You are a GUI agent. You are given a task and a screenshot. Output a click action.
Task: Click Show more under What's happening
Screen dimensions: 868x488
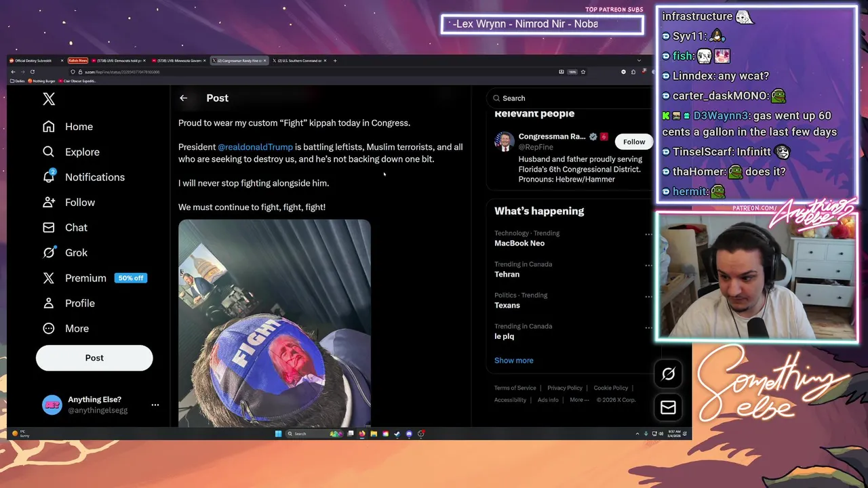tap(514, 361)
